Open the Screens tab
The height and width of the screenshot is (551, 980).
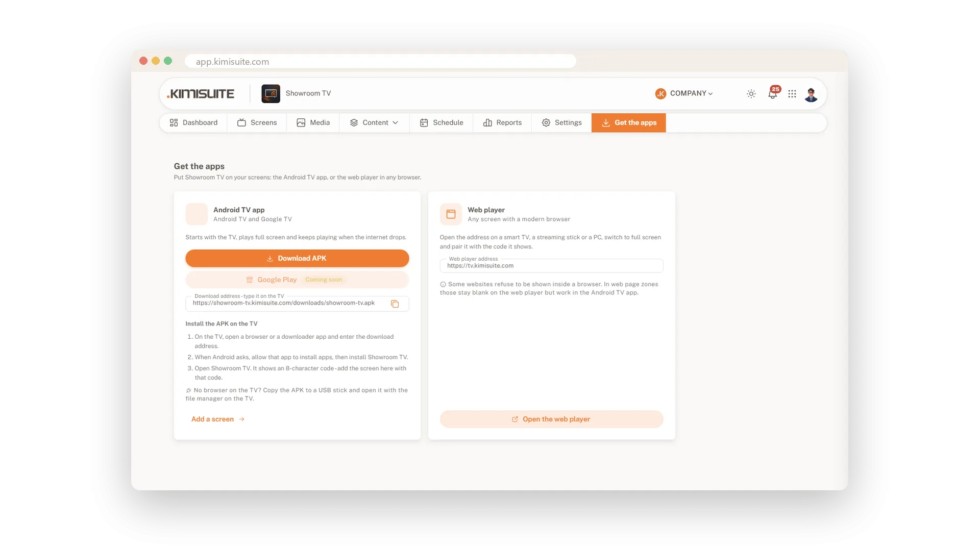click(x=257, y=122)
